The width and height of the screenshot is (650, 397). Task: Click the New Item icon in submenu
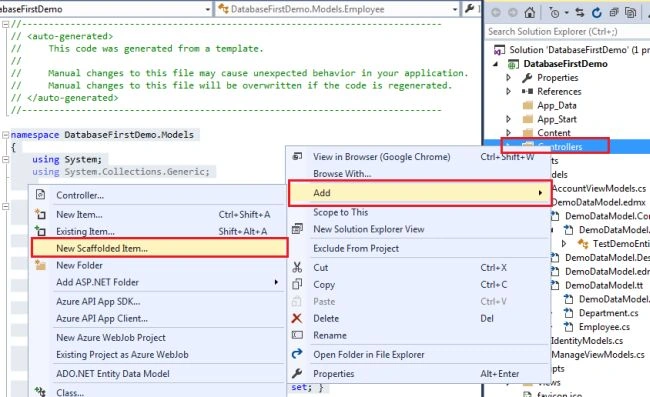(x=40, y=214)
